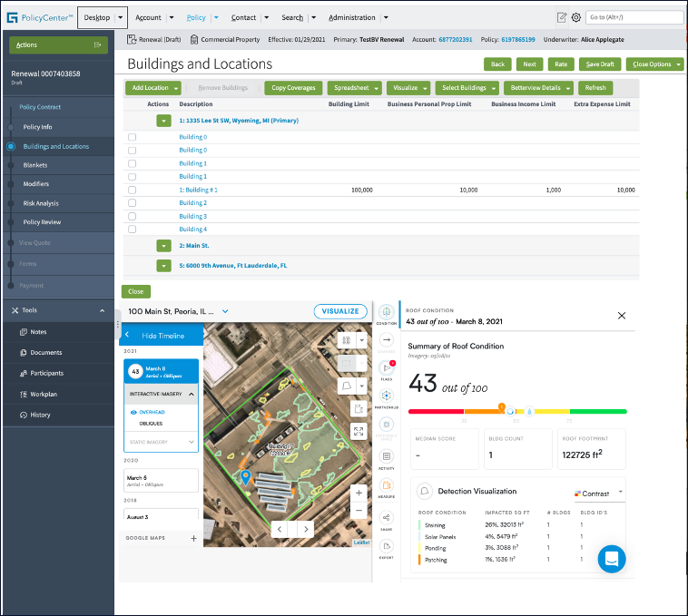Check the Building 4 checkbox
The height and width of the screenshot is (616, 688).
click(133, 230)
